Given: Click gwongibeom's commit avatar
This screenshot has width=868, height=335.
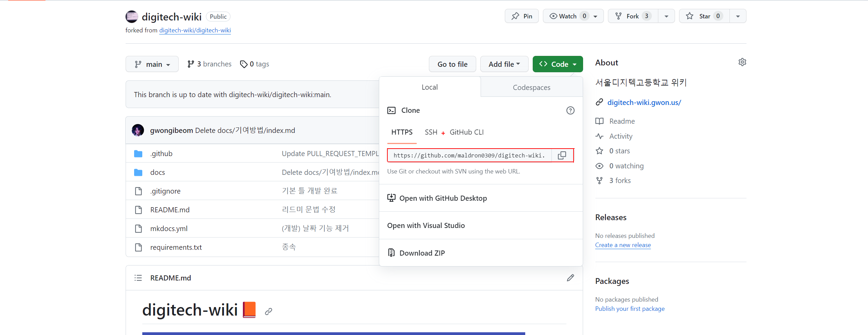Looking at the screenshot, I should click(138, 131).
